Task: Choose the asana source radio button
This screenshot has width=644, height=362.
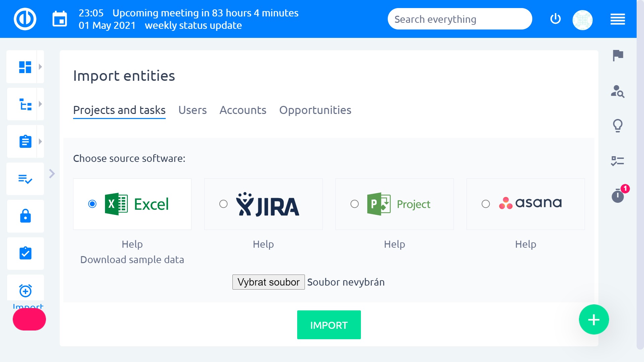Action: coord(486,204)
